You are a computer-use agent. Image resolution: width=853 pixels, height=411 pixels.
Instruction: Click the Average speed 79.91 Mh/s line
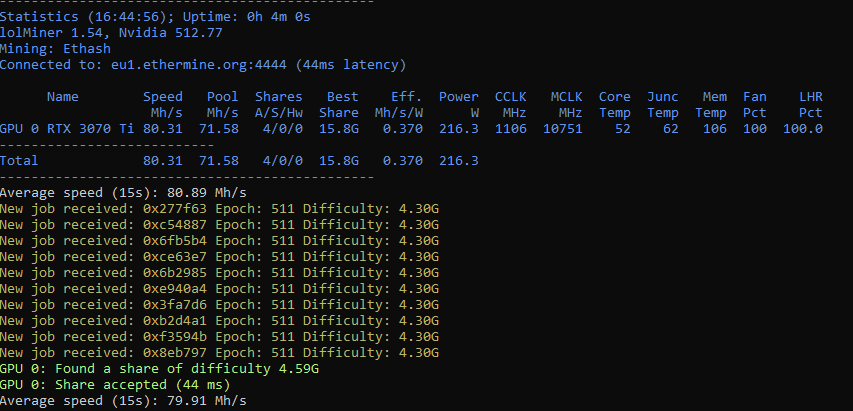[x=123, y=401]
